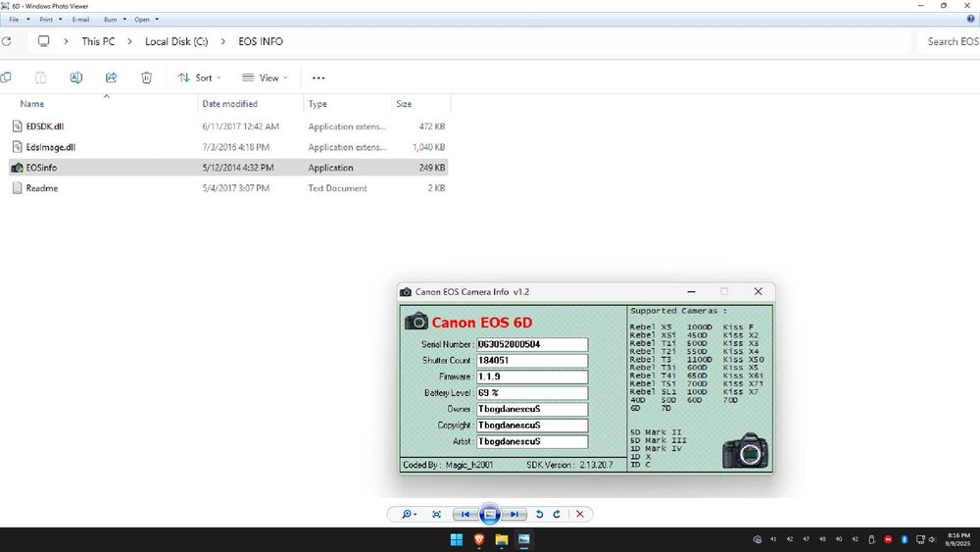
Task: Expand chevron between This PC and Local Disk
Action: tap(129, 41)
